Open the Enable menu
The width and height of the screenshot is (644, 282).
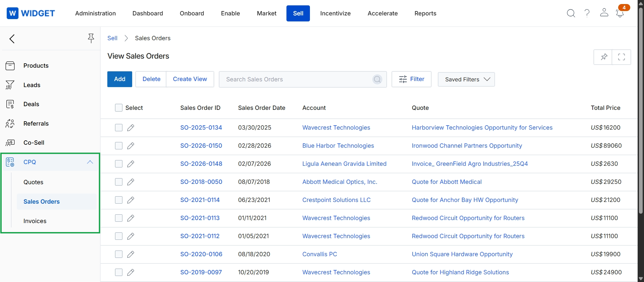pos(230,13)
